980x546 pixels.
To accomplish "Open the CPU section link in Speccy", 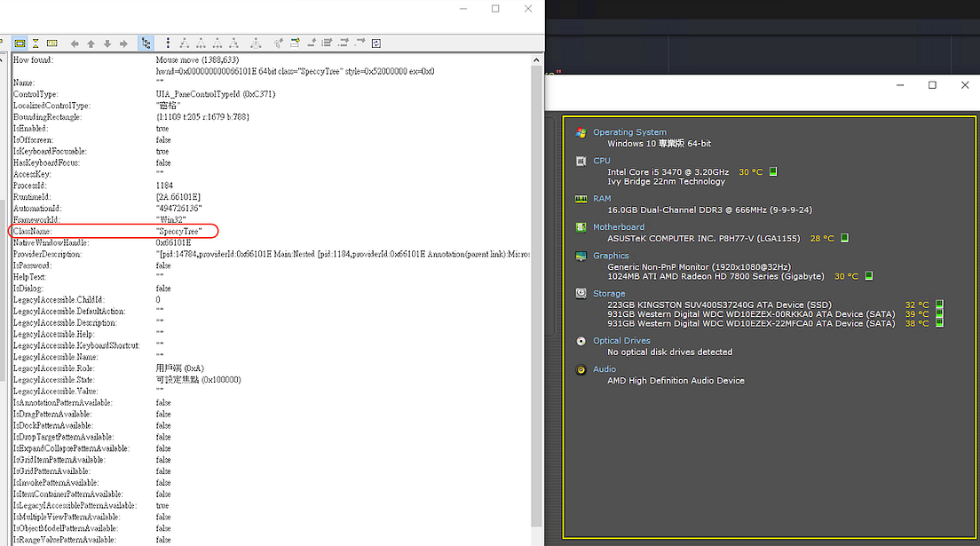I will (602, 161).
